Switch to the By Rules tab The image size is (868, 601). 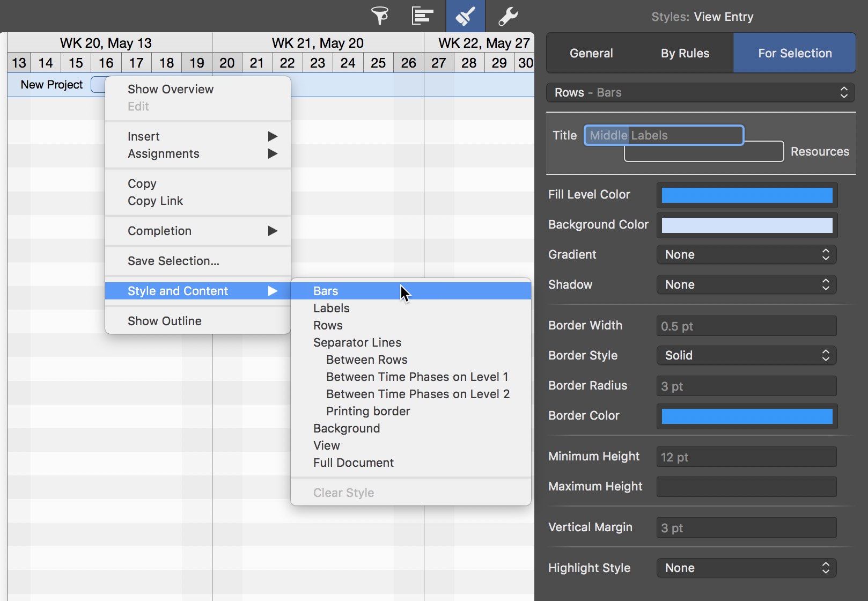click(684, 53)
